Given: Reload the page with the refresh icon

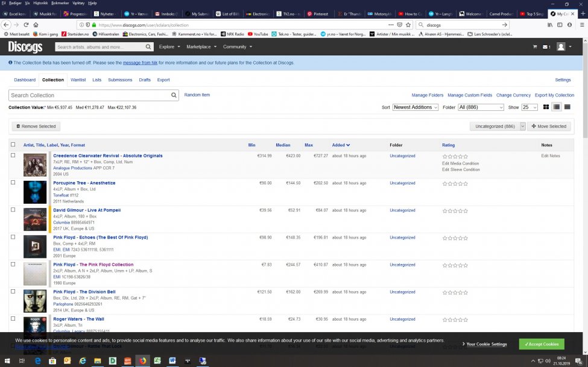Looking at the screenshot, I should 26,25.
